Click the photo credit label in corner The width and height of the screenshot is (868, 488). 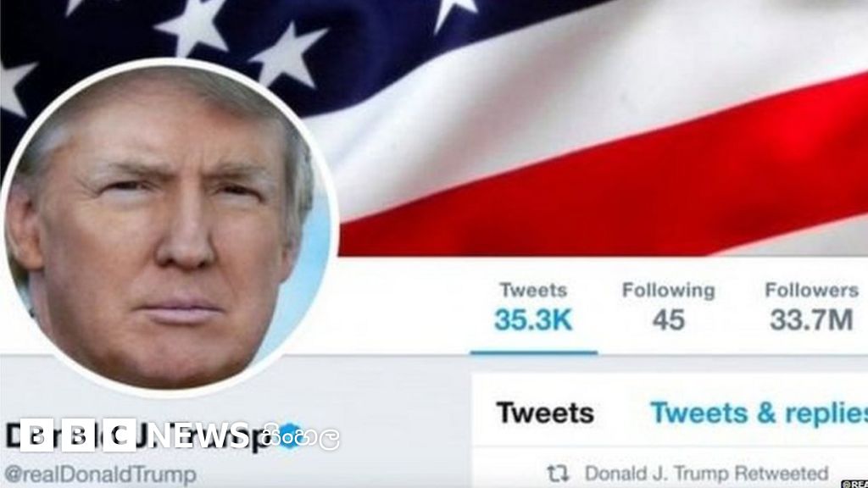pyautogui.click(x=854, y=484)
